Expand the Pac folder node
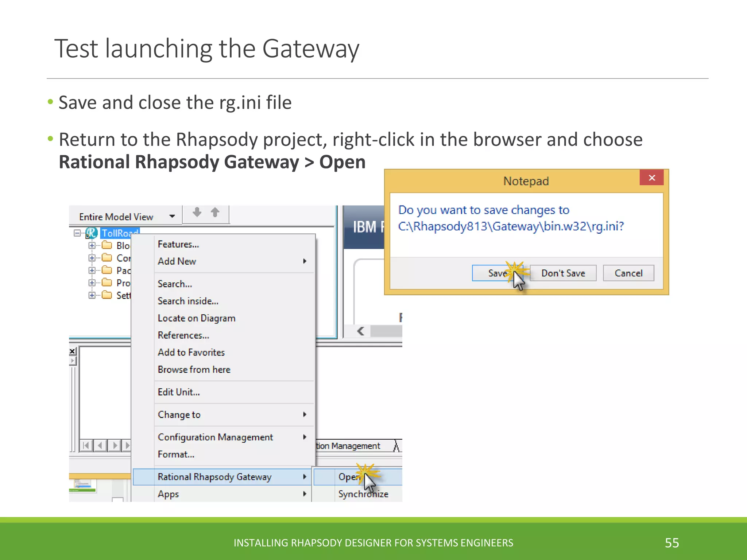Viewport: 747px width, 560px height. pyautogui.click(x=92, y=270)
